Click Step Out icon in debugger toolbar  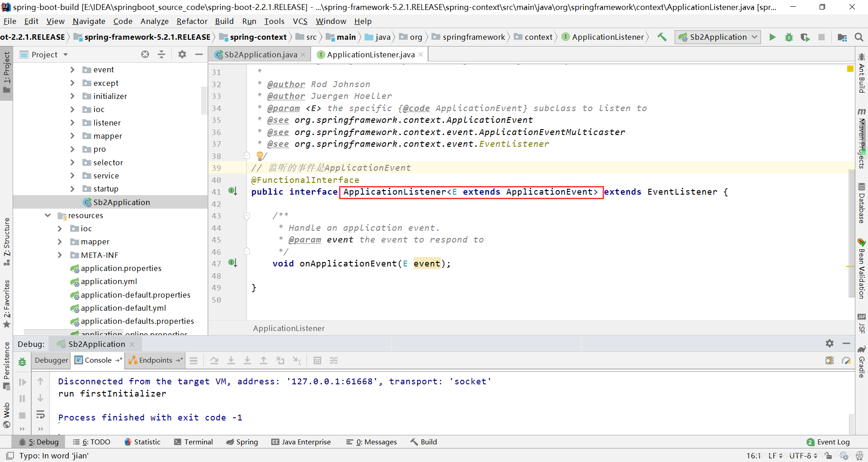(264, 360)
